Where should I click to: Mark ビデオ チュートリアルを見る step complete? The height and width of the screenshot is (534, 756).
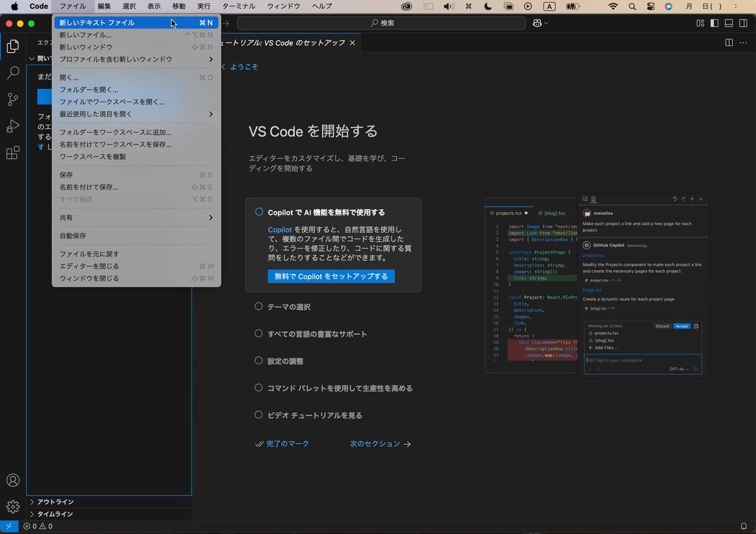click(x=258, y=415)
